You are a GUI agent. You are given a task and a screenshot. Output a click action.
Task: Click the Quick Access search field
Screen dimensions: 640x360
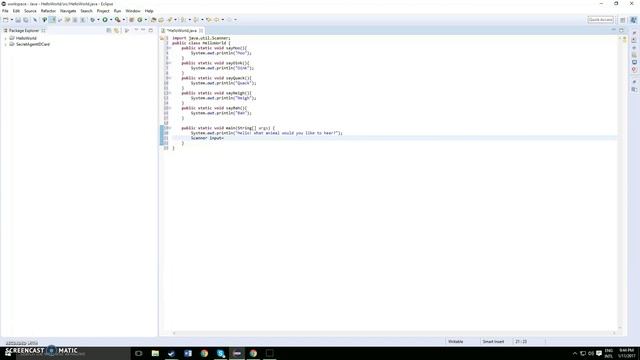click(x=600, y=20)
